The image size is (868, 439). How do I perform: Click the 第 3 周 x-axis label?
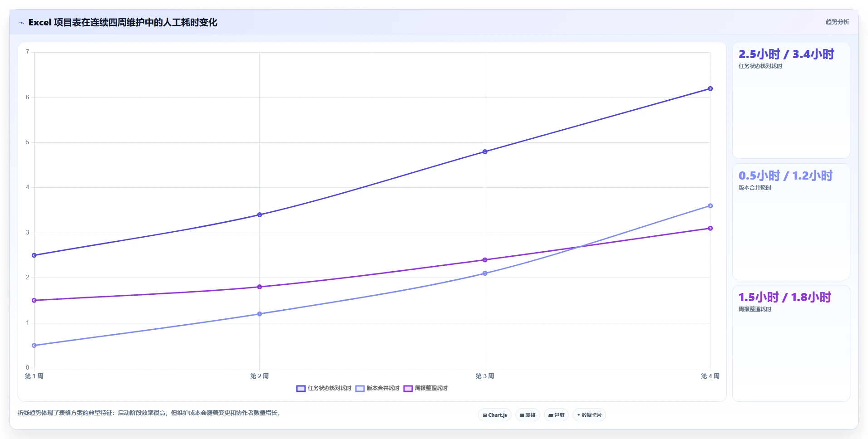[x=485, y=376]
